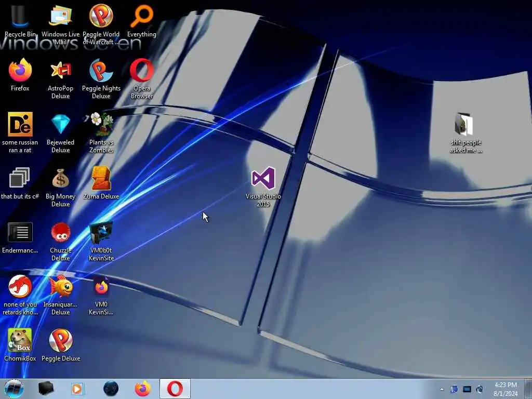Screen dimensions: 532x399
Task: Open the Windows Live Mail shortcut
Action: [x=60, y=16]
